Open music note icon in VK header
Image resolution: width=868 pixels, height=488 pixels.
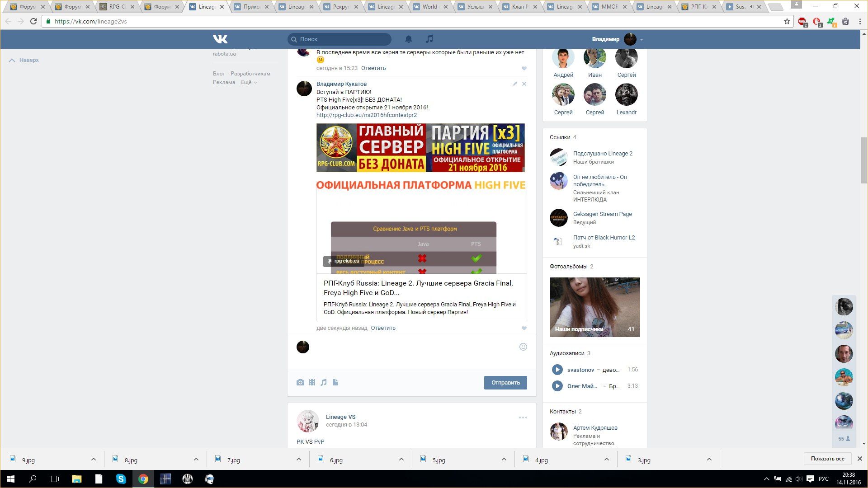(x=429, y=39)
